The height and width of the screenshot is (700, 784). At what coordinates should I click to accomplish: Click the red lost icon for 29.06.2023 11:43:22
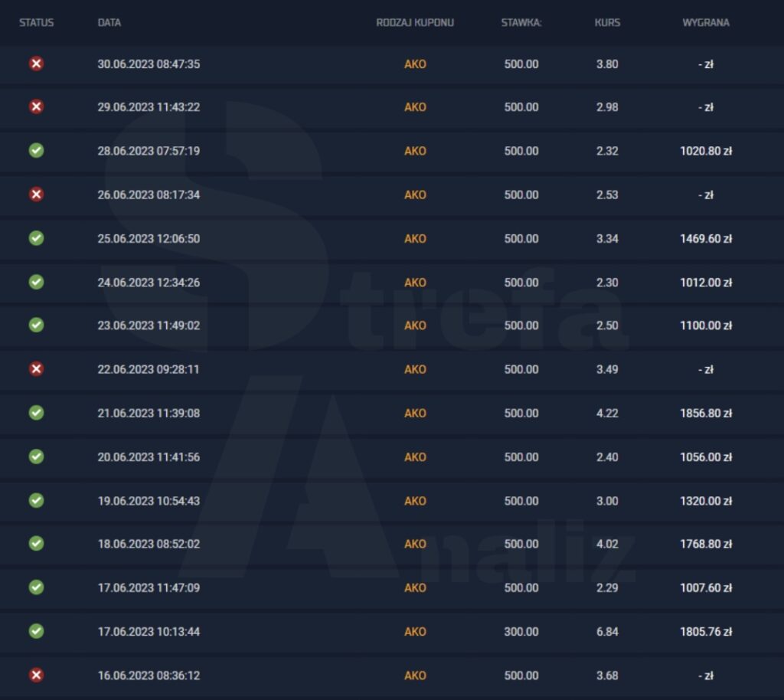click(36, 106)
